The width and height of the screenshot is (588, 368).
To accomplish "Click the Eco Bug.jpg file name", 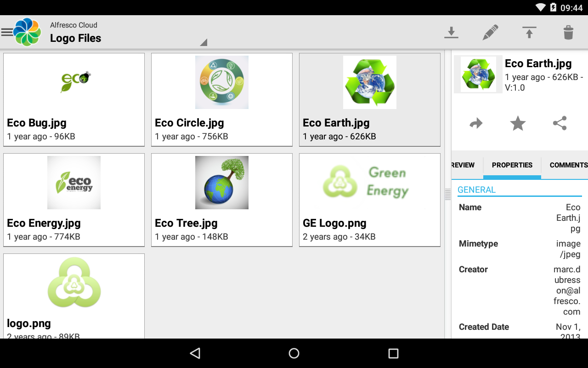I will [x=37, y=123].
